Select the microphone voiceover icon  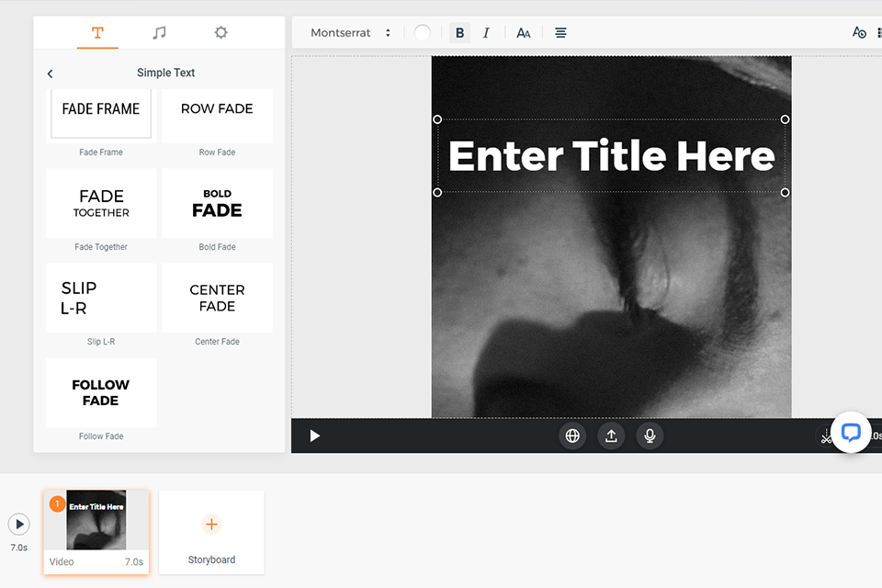[650, 435]
